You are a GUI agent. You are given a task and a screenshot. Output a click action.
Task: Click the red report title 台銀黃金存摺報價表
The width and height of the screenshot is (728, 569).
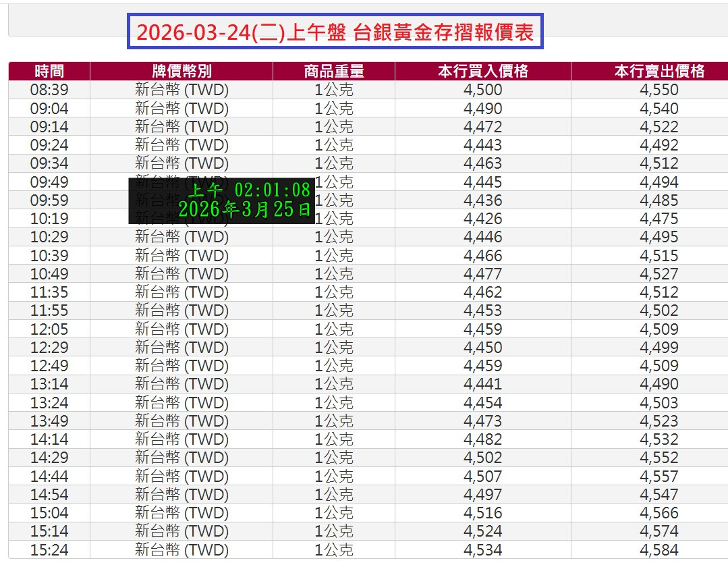[x=335, y=32]
